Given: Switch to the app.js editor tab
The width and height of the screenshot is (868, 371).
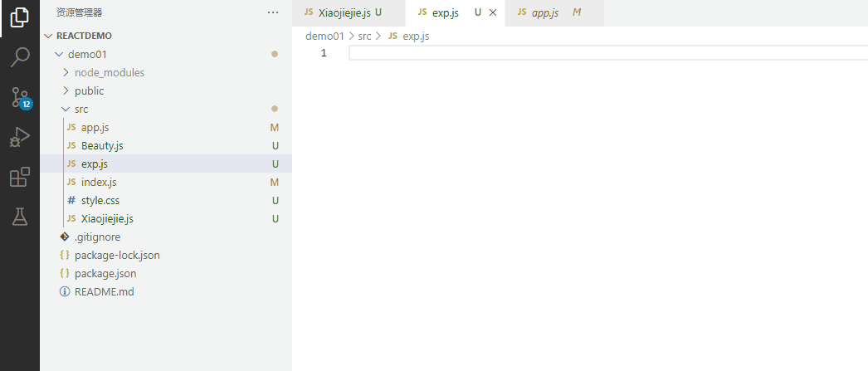Looking at the screenshot, I should tap(554, 12).
